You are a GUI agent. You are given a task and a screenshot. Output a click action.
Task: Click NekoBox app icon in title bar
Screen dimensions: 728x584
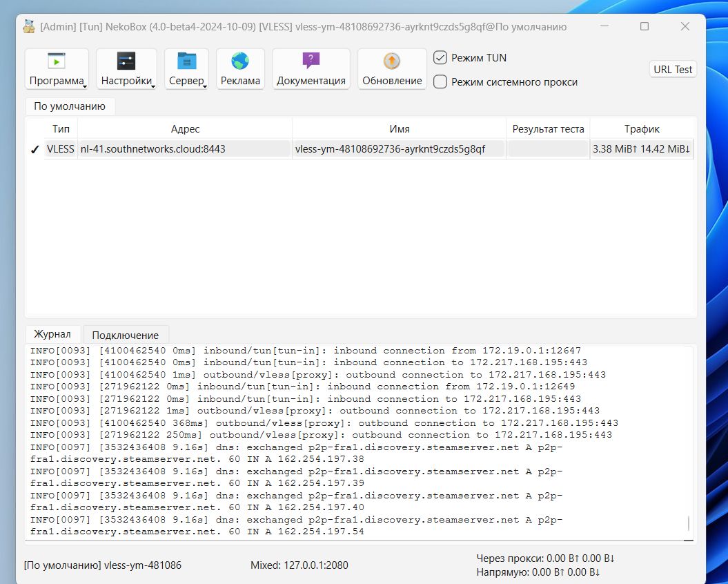click(29, 27)
